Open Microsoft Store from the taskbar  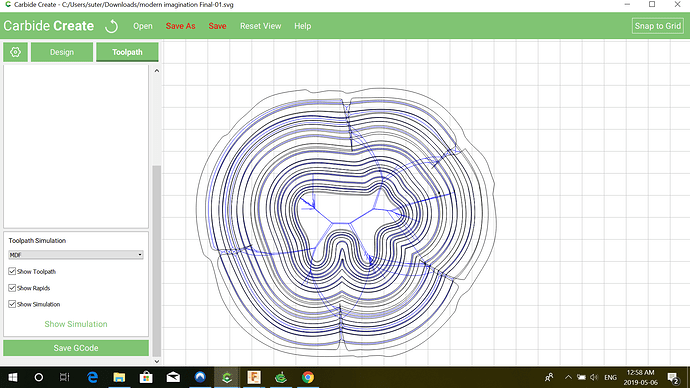(x=146, y=377)
